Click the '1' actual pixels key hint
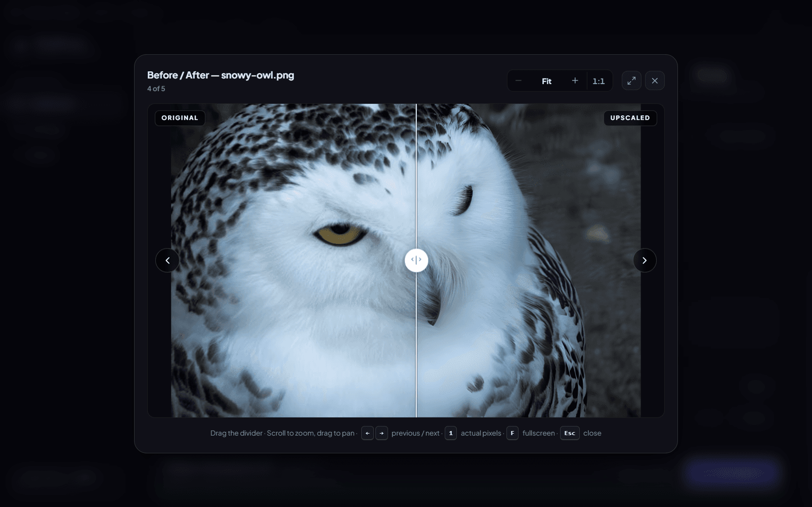This screenshot has height=507, width=812. point(451,433)
